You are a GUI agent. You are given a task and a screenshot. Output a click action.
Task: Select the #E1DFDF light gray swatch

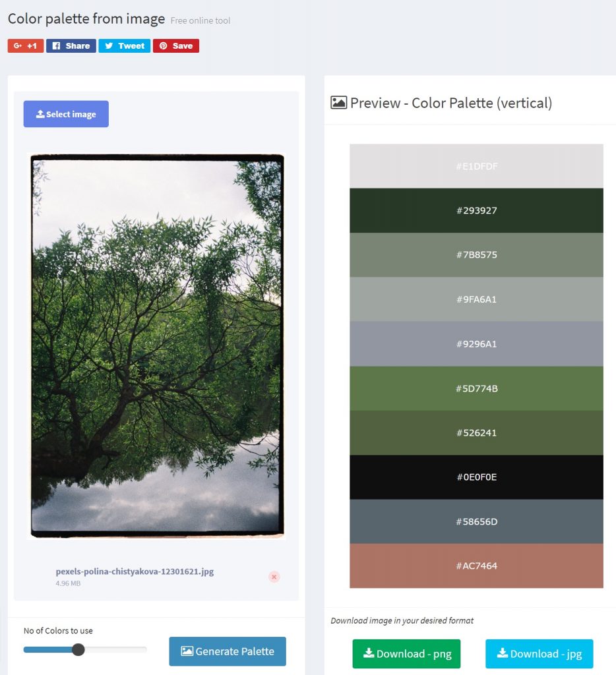tap(476, 166)
